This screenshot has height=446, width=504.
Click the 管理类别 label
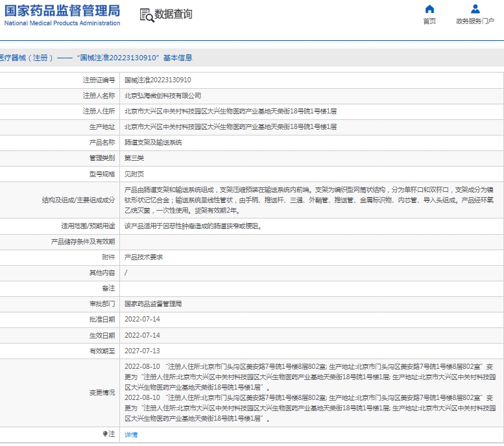point(102,158)
